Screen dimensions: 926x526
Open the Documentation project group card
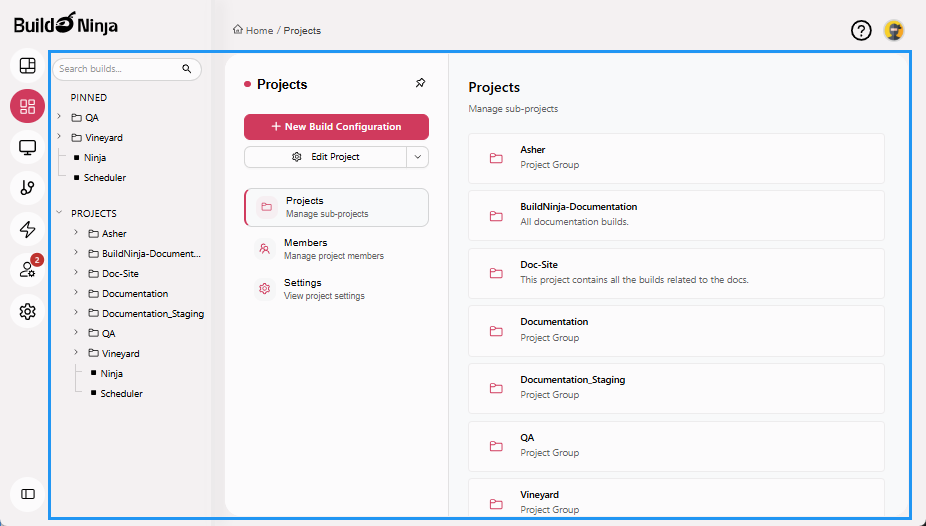click(676, 331)
